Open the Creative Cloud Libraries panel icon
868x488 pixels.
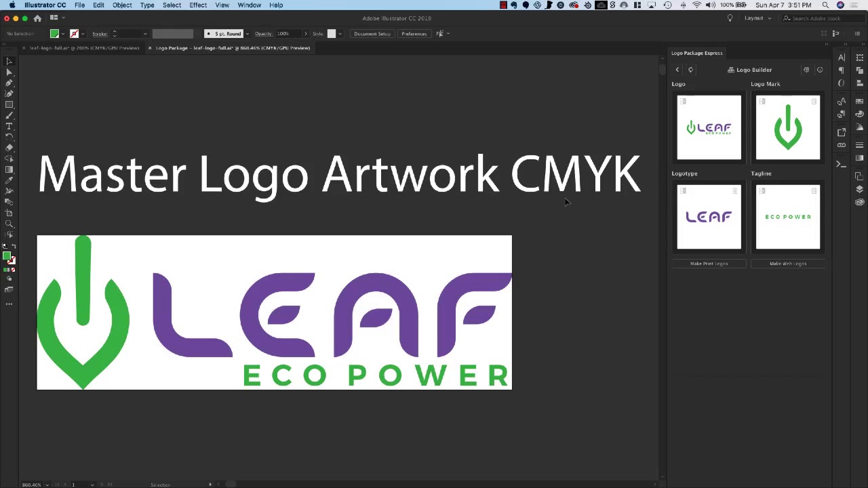click(x=859, y=202)
